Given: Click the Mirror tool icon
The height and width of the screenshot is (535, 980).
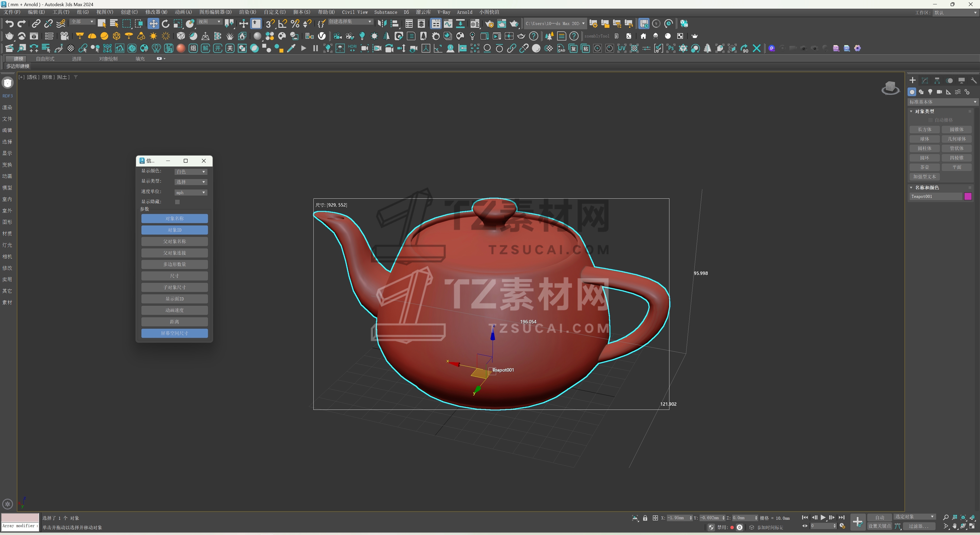Looking at the screenshot, I should 382,23.
